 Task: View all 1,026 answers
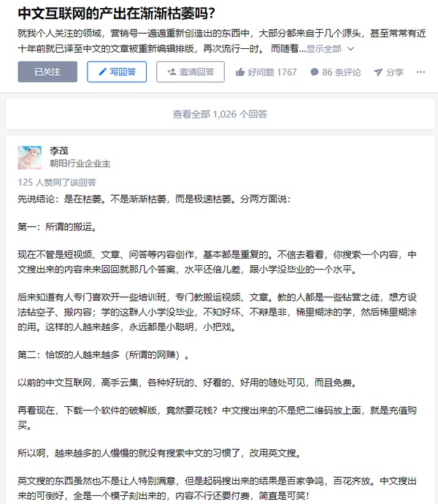(220, 114)
